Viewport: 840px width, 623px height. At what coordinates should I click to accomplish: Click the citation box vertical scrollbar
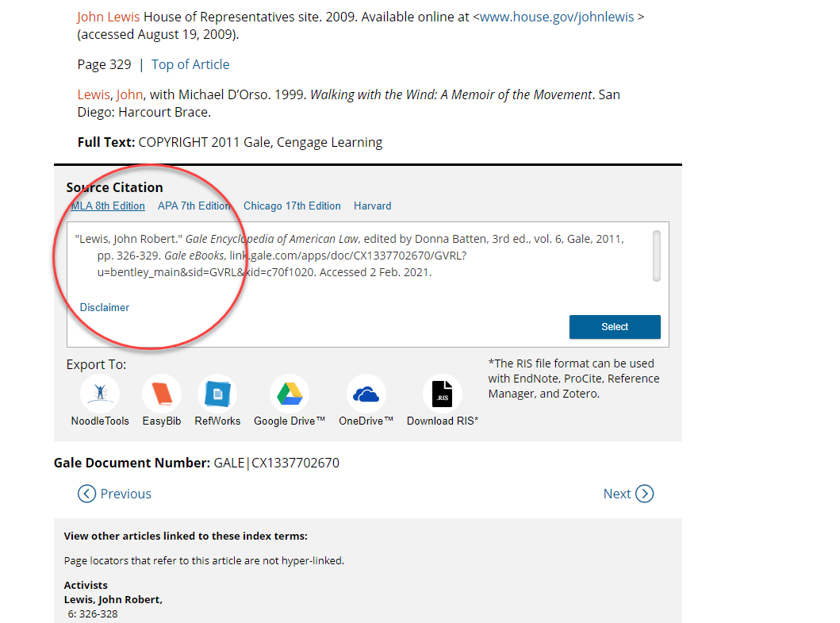click(x=656, y=256)
